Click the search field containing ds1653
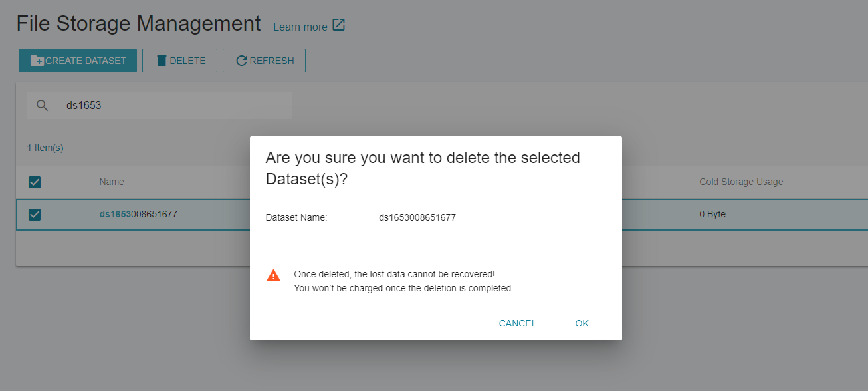 [160, 105]
